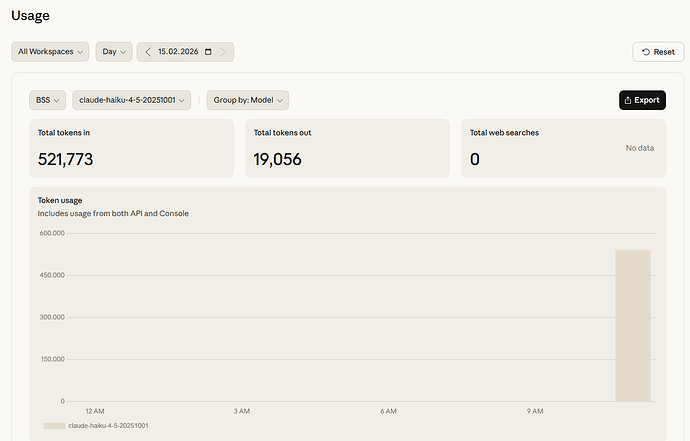Click the Token usage chart title
The width and height of the screenshot is (690, 441).
tap(59, 200)
